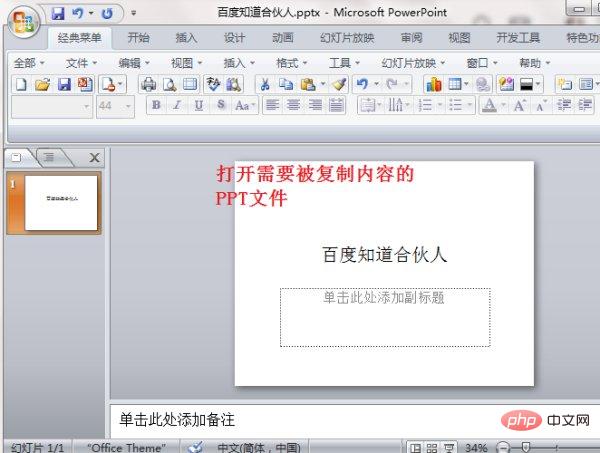Click the Print icon
600x453 pixels.
pyautogui.click(x=148, y=84)
